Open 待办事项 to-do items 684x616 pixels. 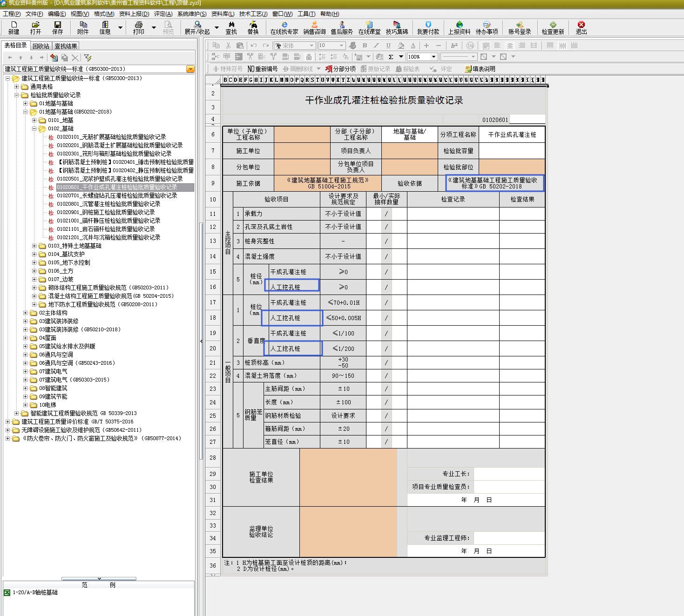coord(487,28)
